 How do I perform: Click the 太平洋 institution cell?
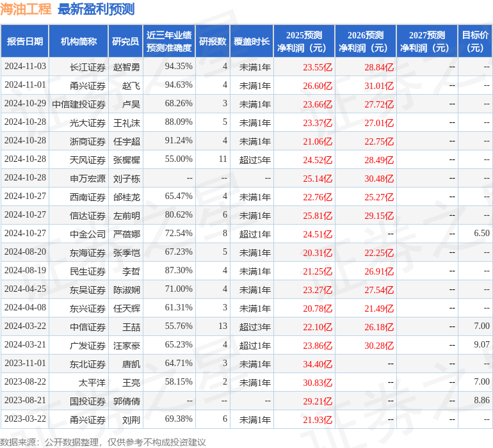point(92,382)
